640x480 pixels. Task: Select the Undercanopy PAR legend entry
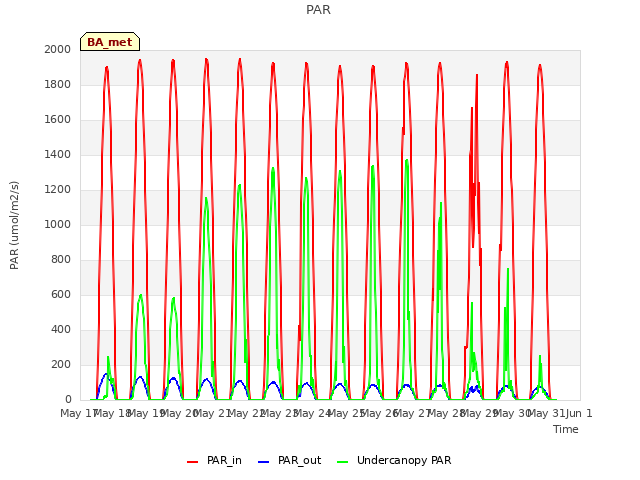(x=394, y=460)
